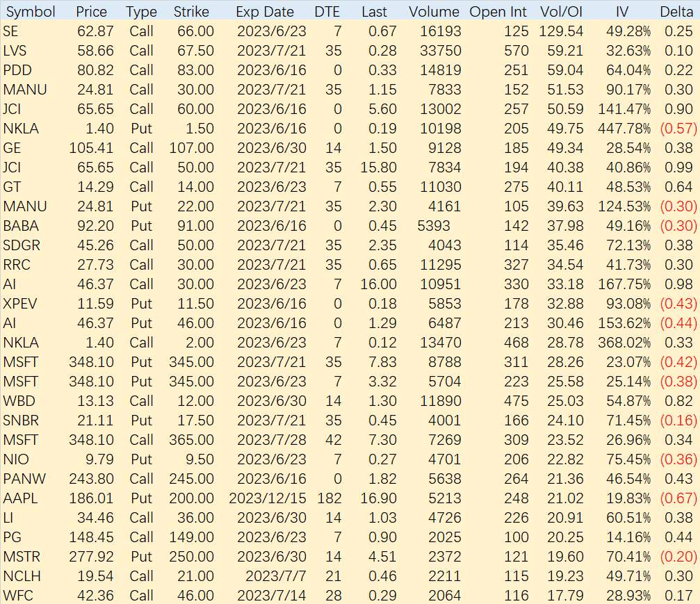Select expiration date 2023/7/14
The height and width of the screenshot is (604, 700).
click(272, 596)
